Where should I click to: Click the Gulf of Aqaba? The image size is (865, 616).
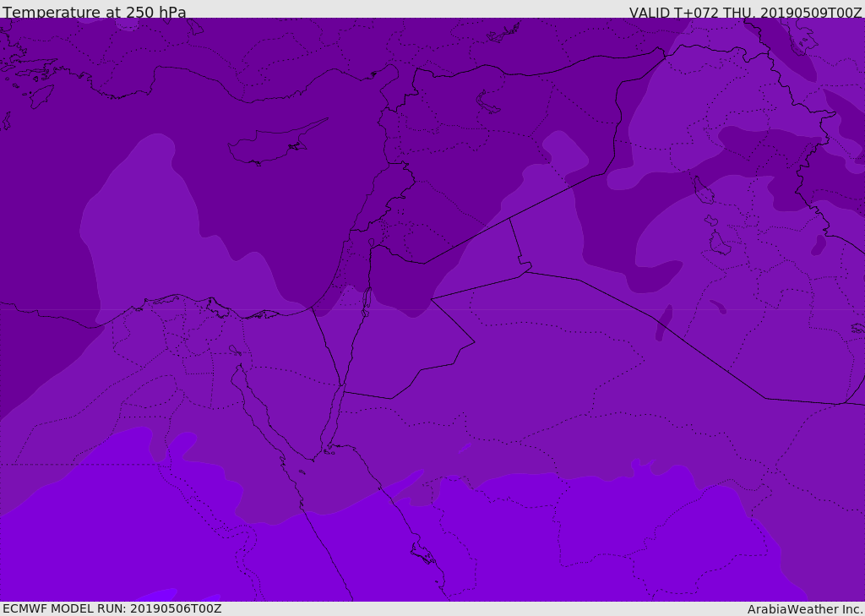coord(335,414)
